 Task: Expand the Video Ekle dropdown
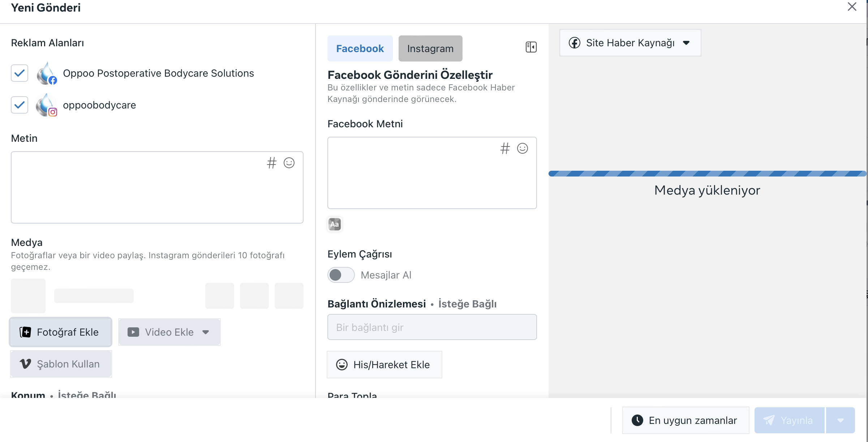(x=206, y=332)
